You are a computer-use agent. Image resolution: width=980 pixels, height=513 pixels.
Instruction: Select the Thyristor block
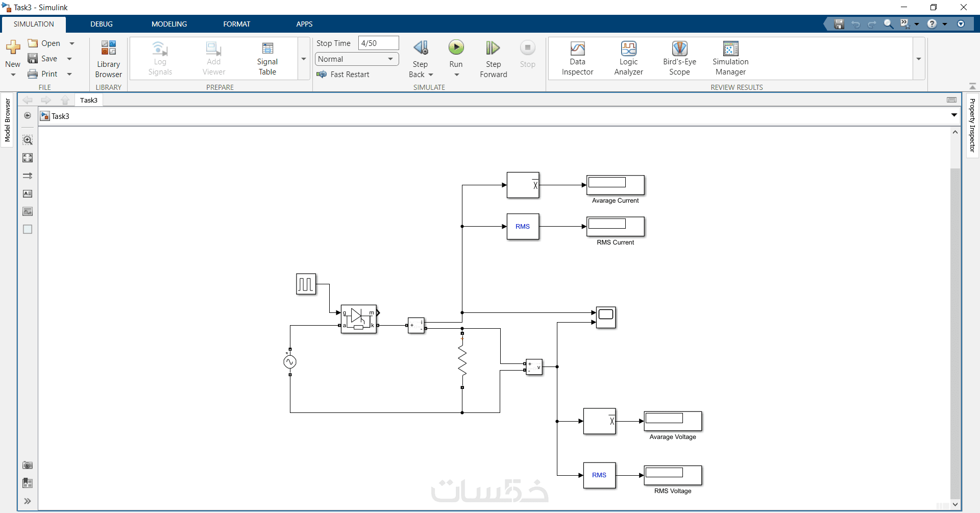tap(359, 319)
